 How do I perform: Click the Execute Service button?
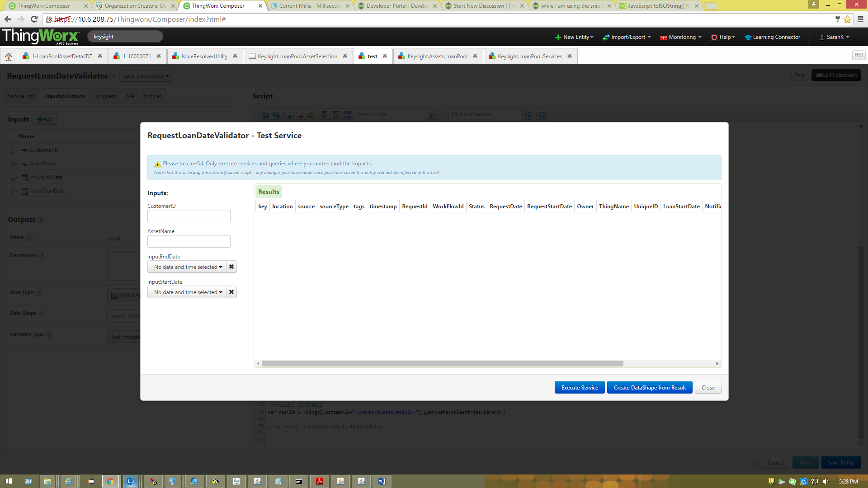pyautogui.click(x=580, y=388)
